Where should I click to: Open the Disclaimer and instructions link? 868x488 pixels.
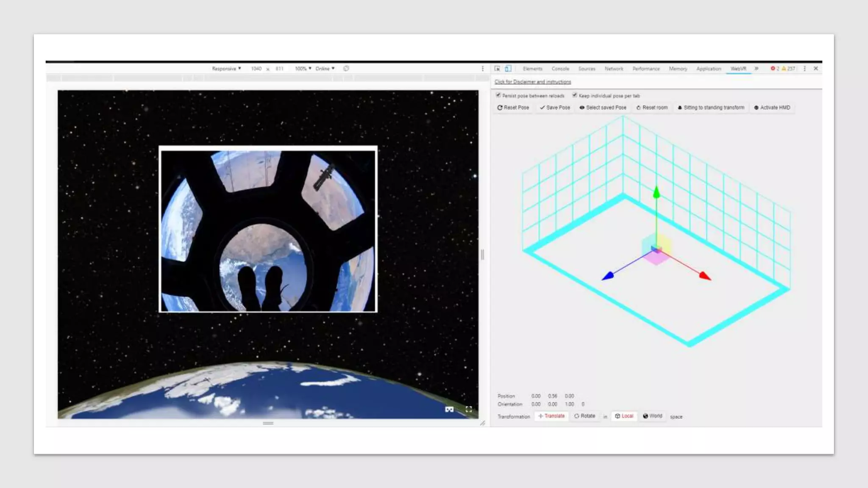click(x=533, y=82)
